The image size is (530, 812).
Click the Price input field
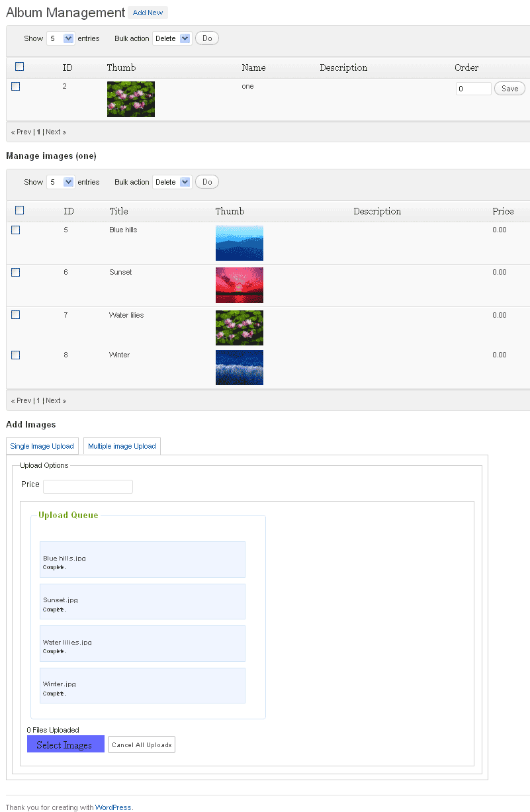tap(88, 486)
